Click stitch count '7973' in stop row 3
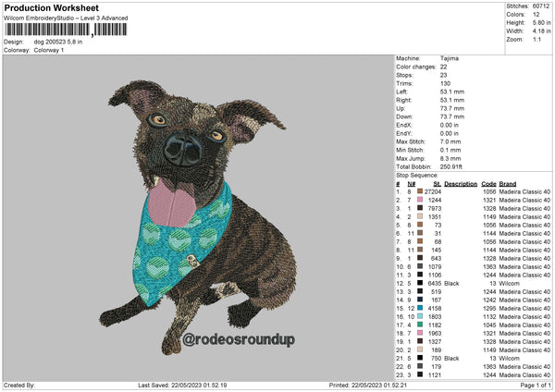The height and width of the screenshot is (392, 555). pyautogui.click(x=435, y=208)
